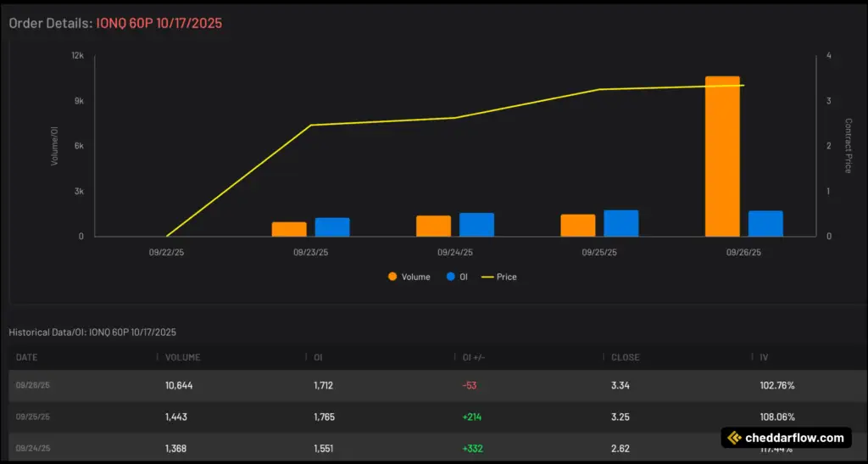Click the blue OI bar for 09/23/25
868x464 pixels.
[332, 227]
